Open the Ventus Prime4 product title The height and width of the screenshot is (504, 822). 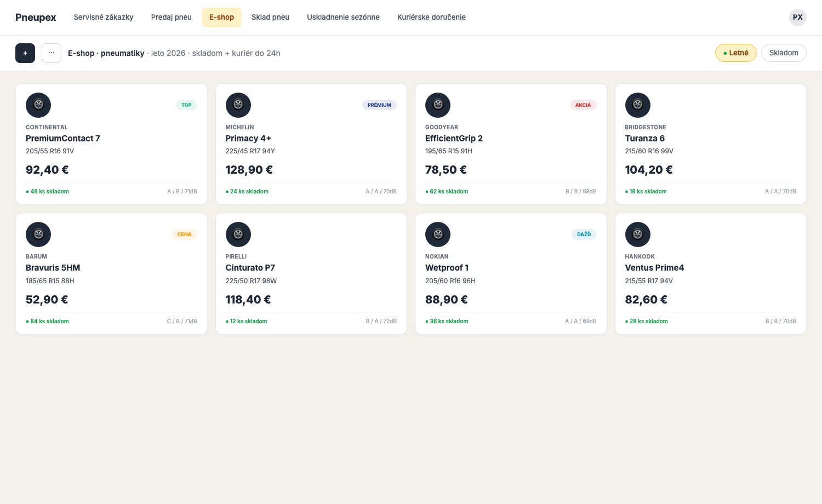point(654,268)
